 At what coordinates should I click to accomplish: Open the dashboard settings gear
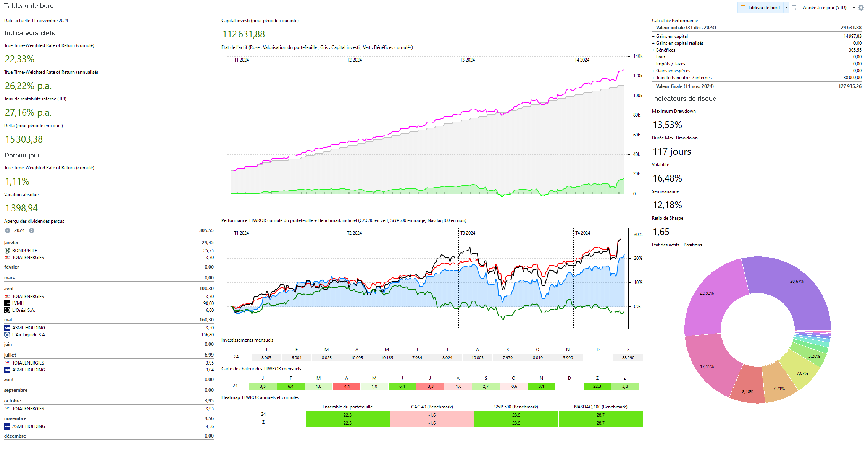861,8
